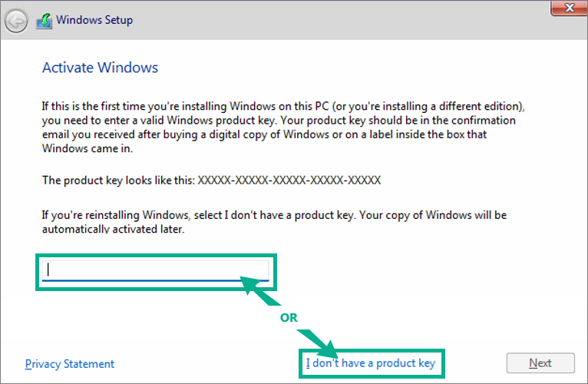588x384 pixels.
Task: Close the Windows Setup dialog
Action: (x=569, y=8)
